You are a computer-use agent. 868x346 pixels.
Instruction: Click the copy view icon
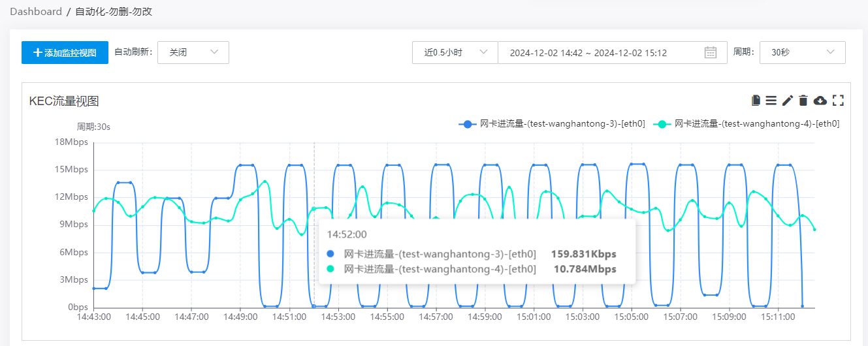[756, 101]
